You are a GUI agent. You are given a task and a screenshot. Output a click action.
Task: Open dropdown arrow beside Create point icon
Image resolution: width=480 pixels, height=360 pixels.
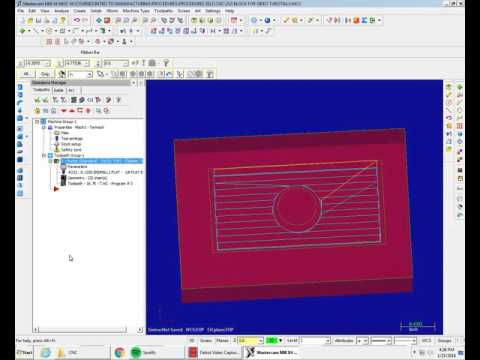(28, 31)
